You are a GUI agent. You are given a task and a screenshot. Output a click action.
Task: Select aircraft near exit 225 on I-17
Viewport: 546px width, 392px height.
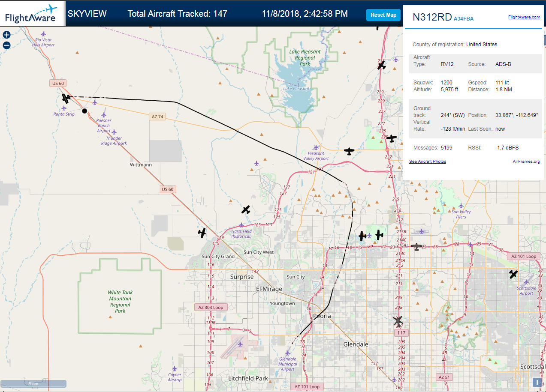tap(391, 138)
